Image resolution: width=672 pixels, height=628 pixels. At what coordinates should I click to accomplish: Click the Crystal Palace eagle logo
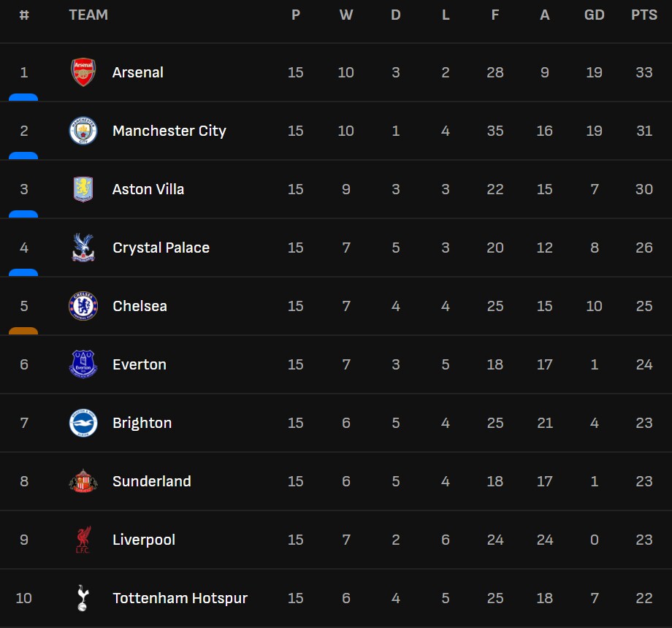83,248
